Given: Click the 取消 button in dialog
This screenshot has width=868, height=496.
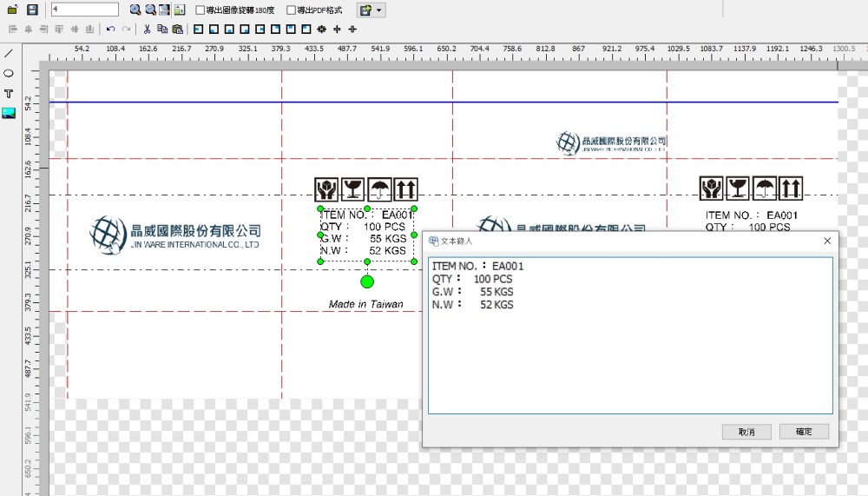Looking at the screenshot, I should pos(746,432).
